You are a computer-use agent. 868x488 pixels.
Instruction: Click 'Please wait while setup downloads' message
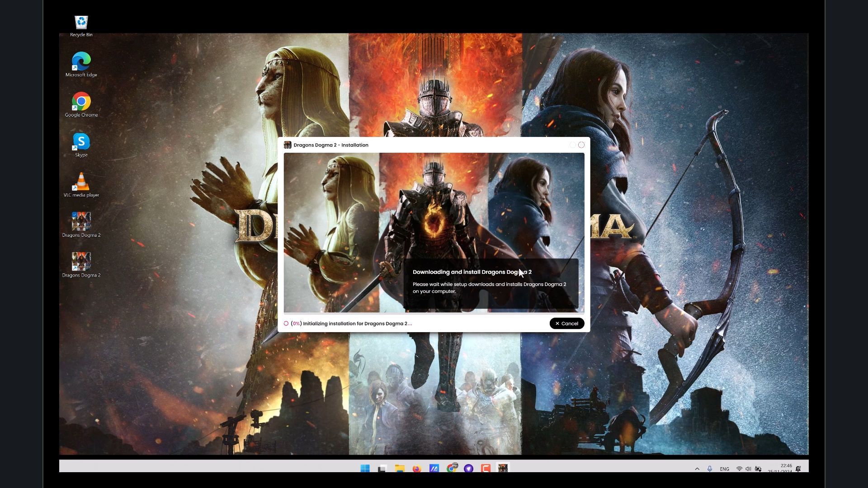click(x=489, y=288)
